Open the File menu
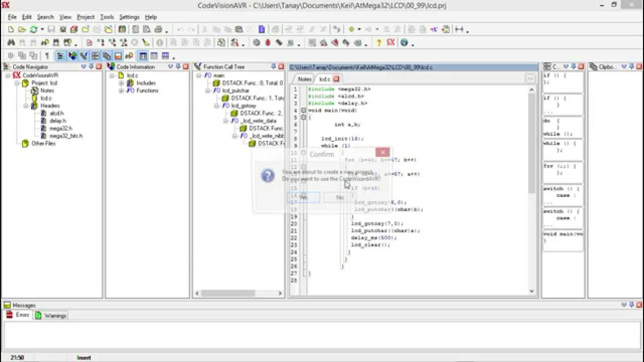Image resolution: width=644 pixels, height=362 pixels. click(x=12, y=17)
